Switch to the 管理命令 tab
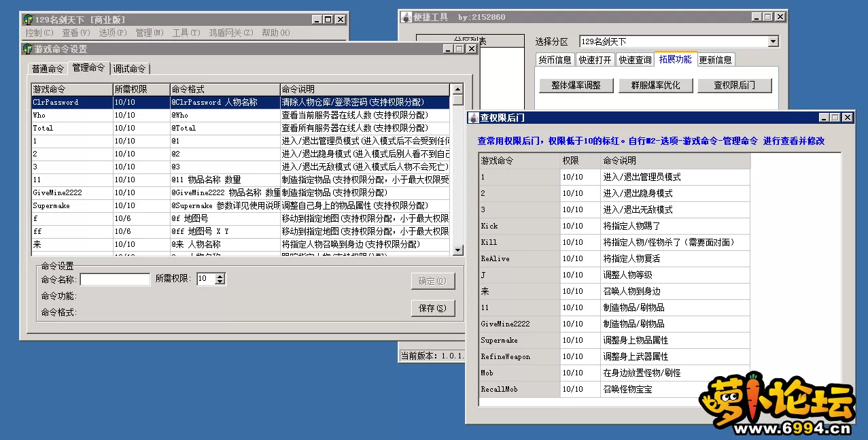This screenshot has width=868, height=440. 88,67
